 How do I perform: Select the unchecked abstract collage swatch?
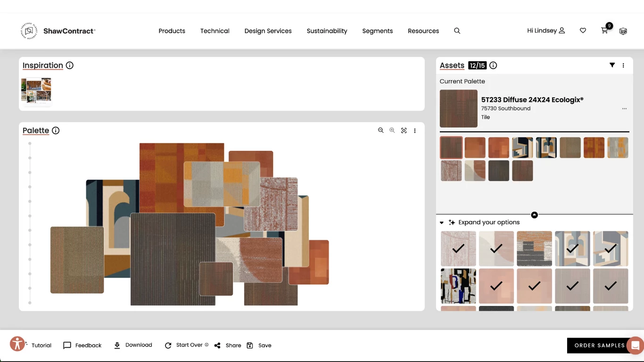click(x=458, y=286)
